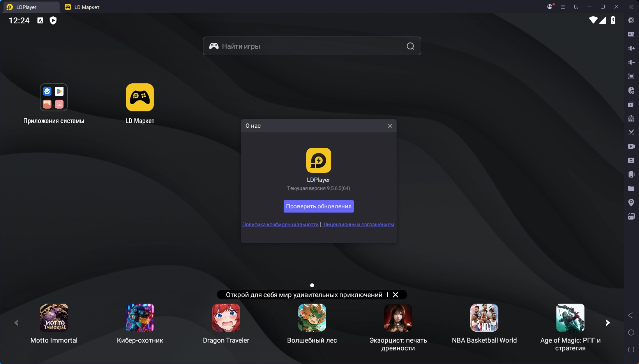This screenshot has width=639, height=364.
Task: Open the user account icon in title bar
Action: [550, 7]
